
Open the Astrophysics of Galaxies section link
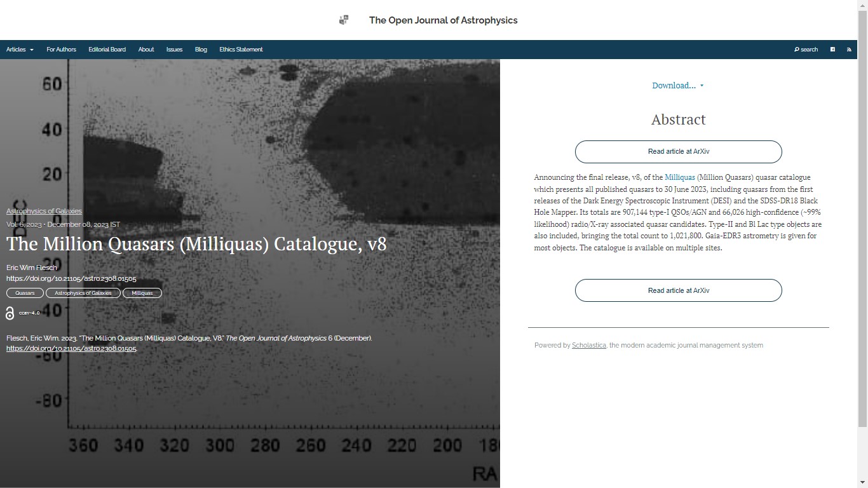(x=44, y=211)
